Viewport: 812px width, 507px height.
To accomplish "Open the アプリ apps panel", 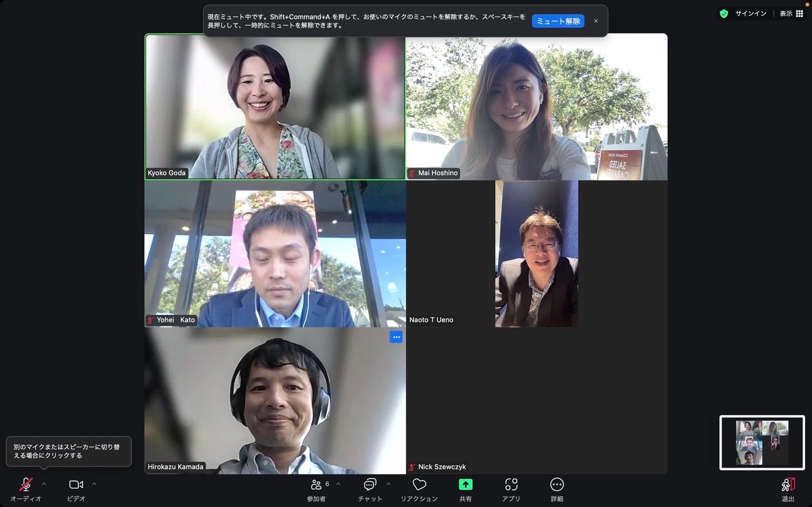I will pos(511,489).
